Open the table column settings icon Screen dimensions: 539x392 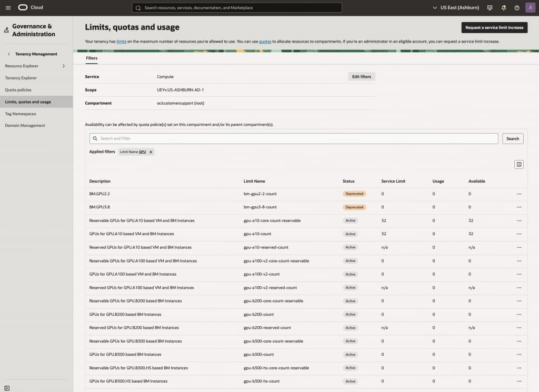tap(518, 165)
